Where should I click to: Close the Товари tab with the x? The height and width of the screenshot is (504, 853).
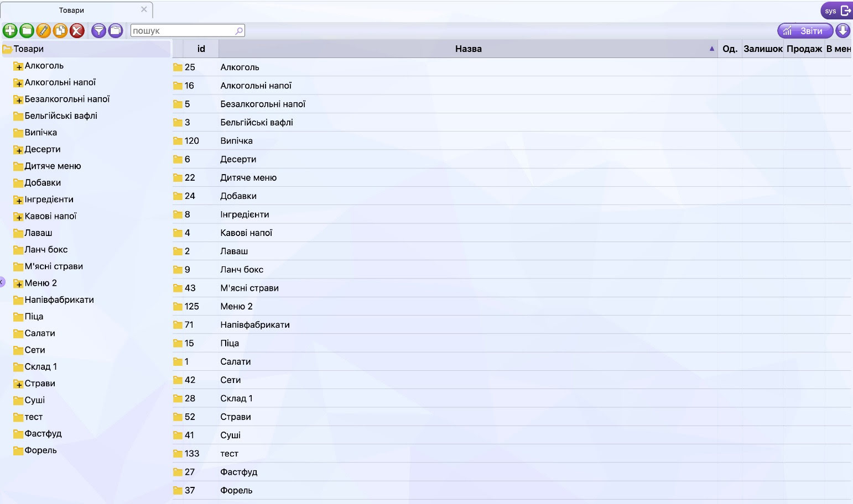pyautogui.click(x=144, y=9)
